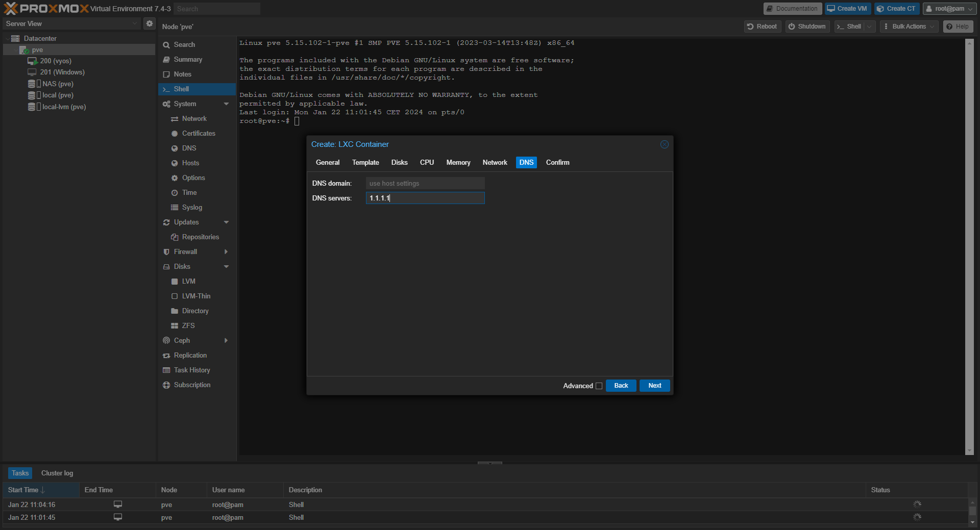The image size is (980, 530).
Task: Open the Server View dropdown
Action: [71, 23]
